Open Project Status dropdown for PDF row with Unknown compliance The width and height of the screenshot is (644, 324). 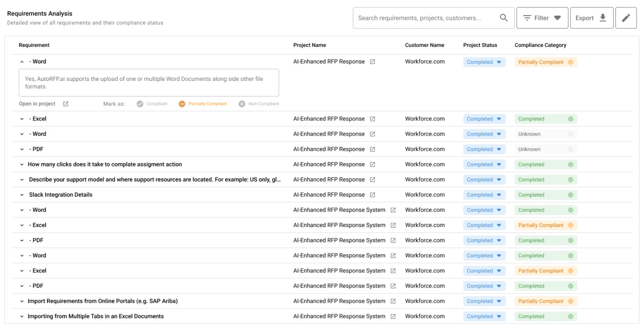(x=484, y=149)
